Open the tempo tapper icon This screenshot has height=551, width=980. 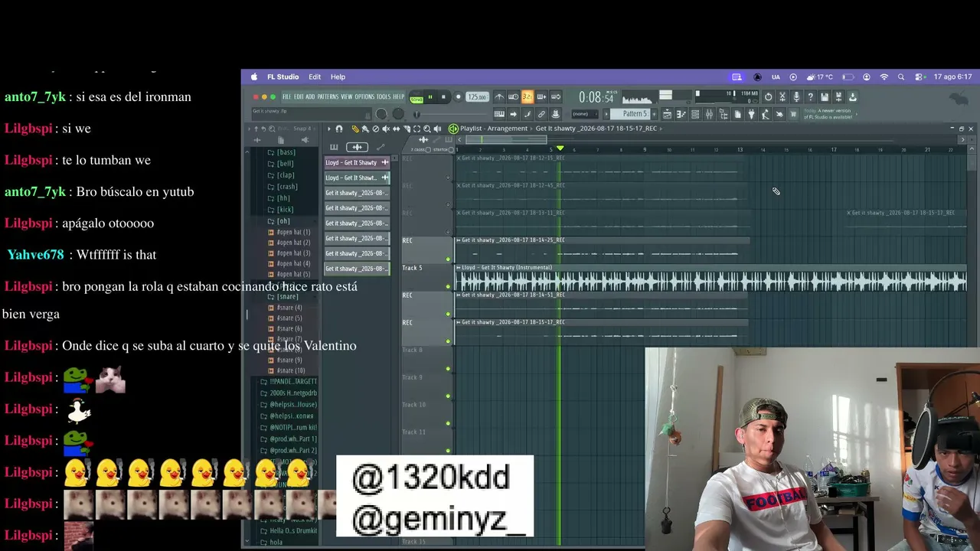point(765,114)
